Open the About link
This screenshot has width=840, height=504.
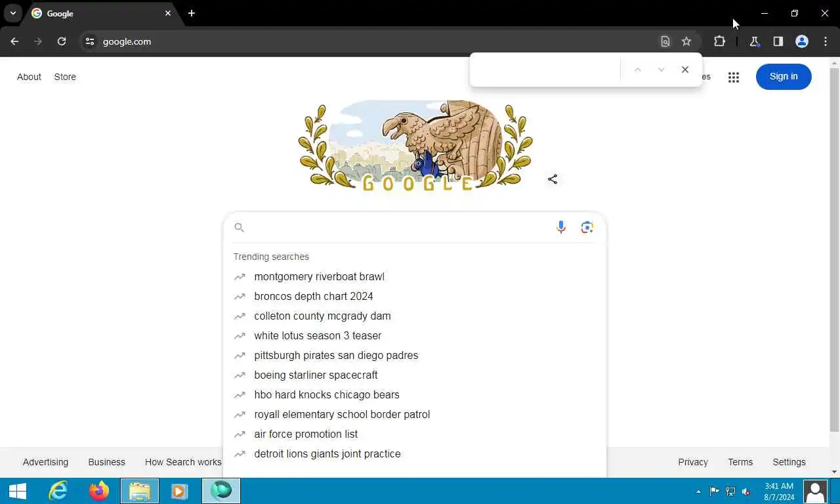point(29,77)
